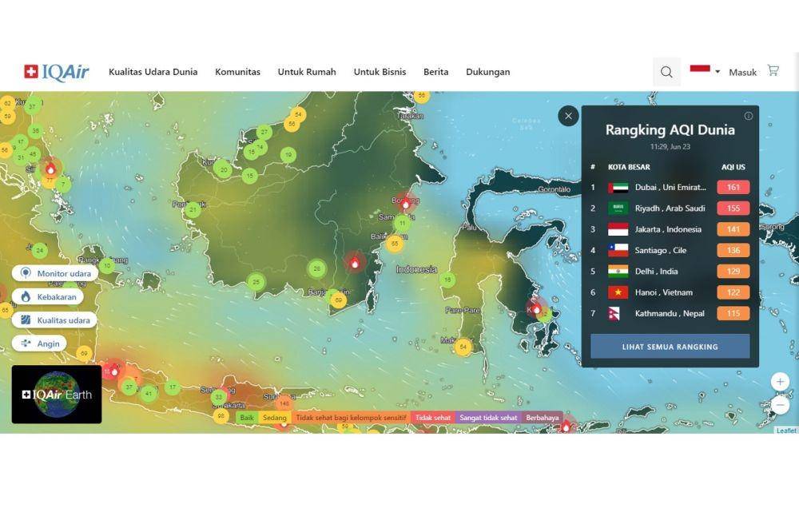
Task: Click the yellow 54 station marker in Borneo
Action: pyautogui.click(x=298, y=115)
